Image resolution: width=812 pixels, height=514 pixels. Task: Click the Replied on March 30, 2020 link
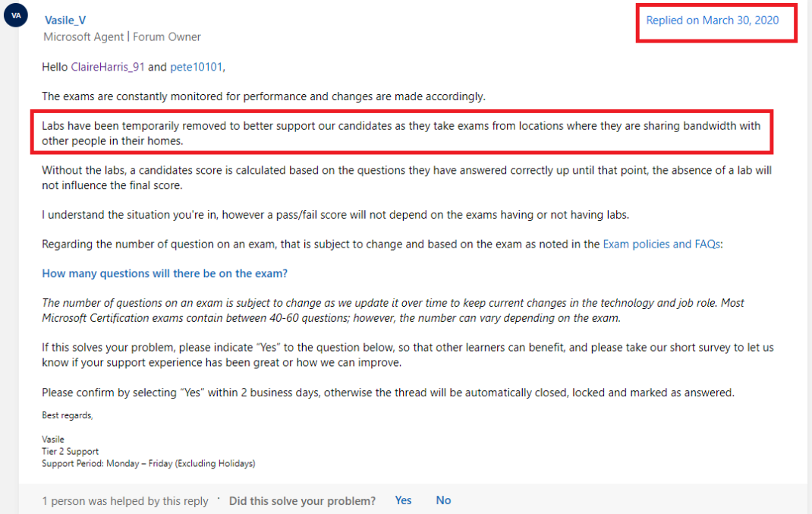(712, 20)
